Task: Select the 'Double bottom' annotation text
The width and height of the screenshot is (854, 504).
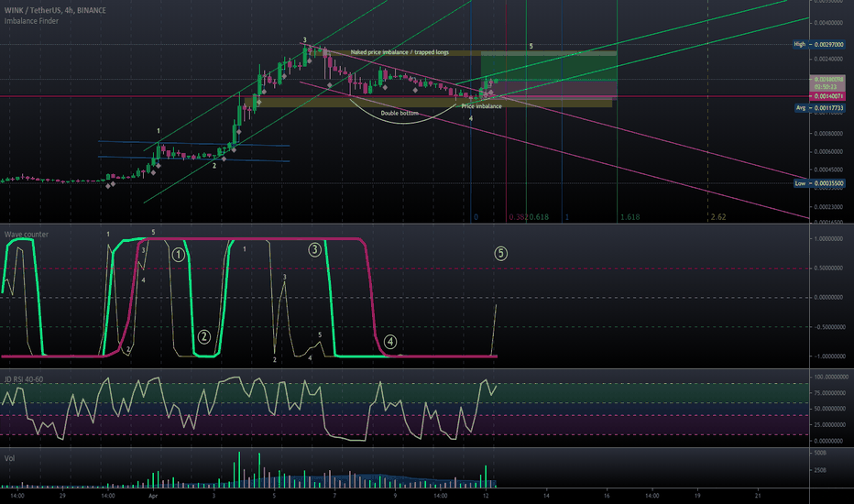Action: point(400,113)
